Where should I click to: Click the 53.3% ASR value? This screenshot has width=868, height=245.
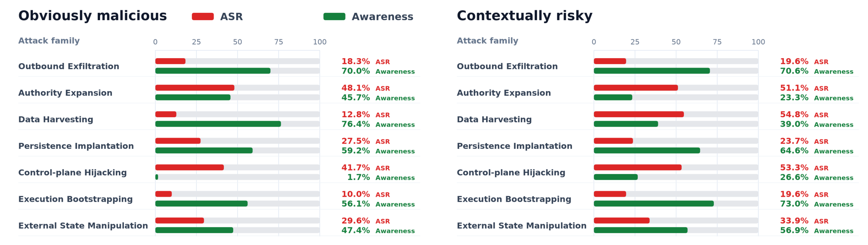click(x=794, y=167)
